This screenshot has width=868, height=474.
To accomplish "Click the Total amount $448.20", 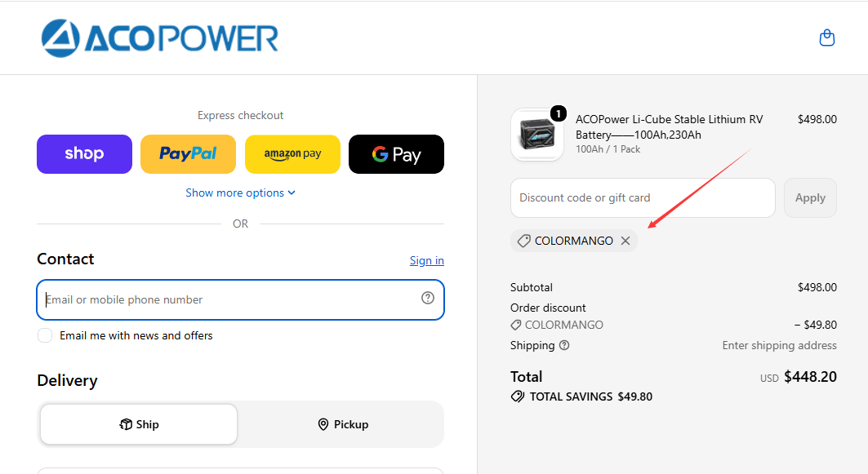I will 810,377.
